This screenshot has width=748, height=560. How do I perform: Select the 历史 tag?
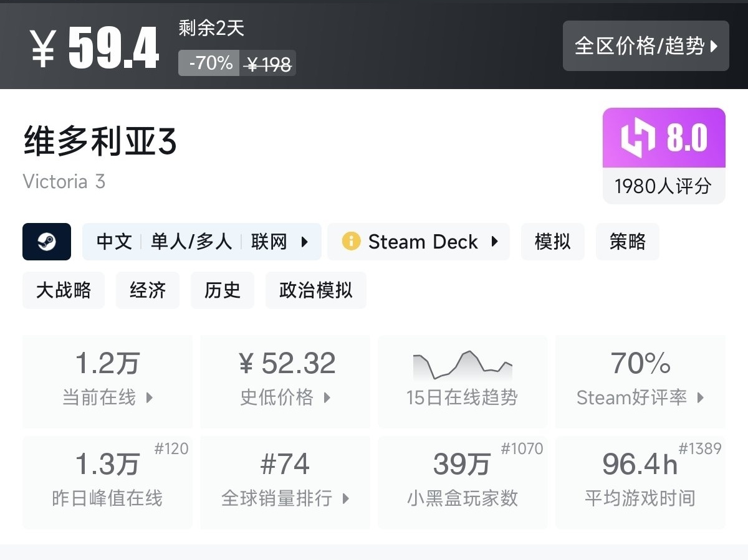pyautogui.click(x=223, y=290)
